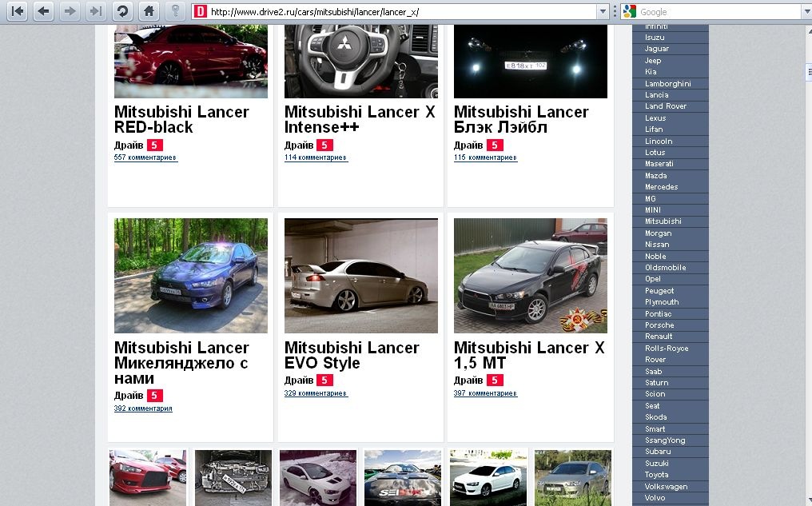Go back with the left arrow button

(43, 11)
